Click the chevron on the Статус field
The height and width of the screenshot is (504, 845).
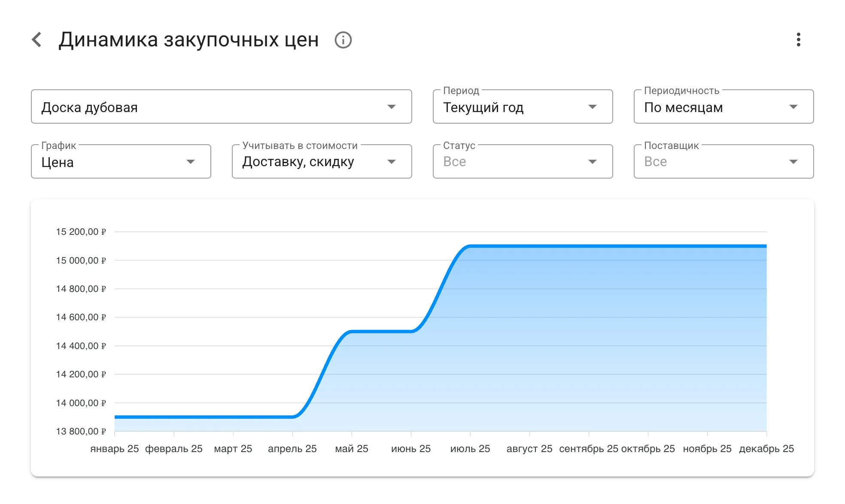(x=593, y=161)
